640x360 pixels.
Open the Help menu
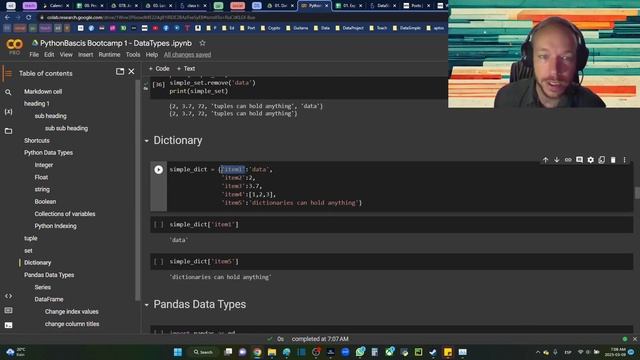pyautogui.click(x=152, y=55)
